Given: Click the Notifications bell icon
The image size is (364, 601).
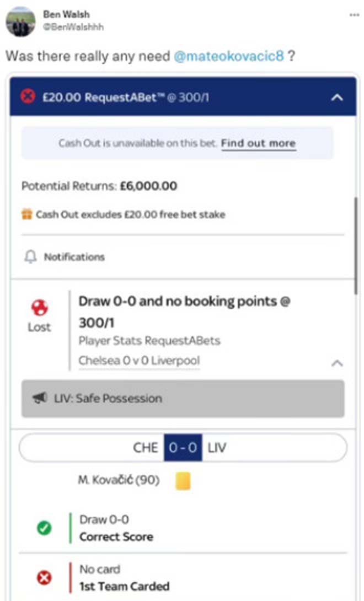Looking at the screenshot, I should pos(31,257).
